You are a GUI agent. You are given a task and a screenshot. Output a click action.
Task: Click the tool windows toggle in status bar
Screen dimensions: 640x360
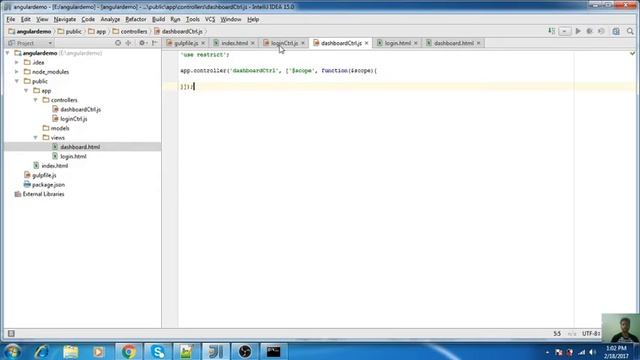pos(11,333)
